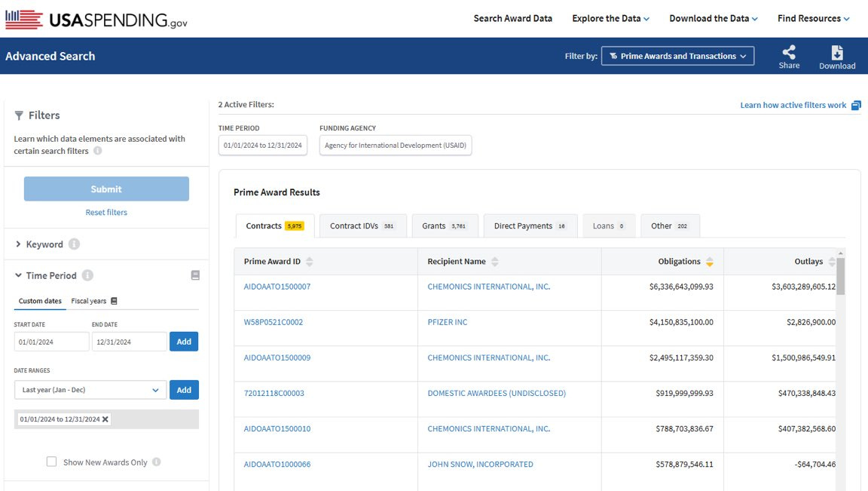
Task: Click icon beside Learn how active filters work
Action: 856,106
